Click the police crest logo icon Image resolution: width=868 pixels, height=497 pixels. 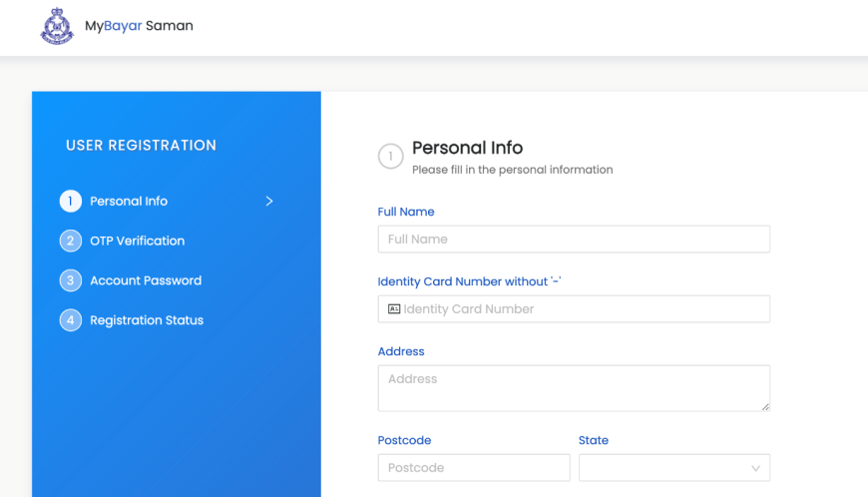[x=57, y=26]
